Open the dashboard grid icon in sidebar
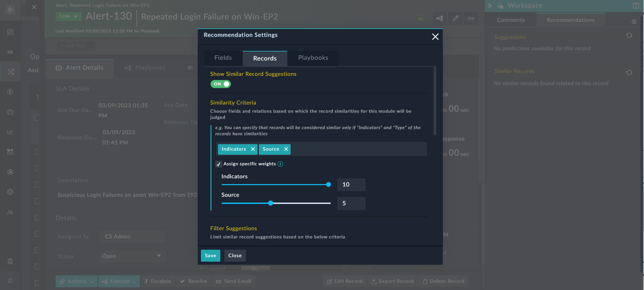The width and height of the screenshot is (644, 290). (10, 32)
